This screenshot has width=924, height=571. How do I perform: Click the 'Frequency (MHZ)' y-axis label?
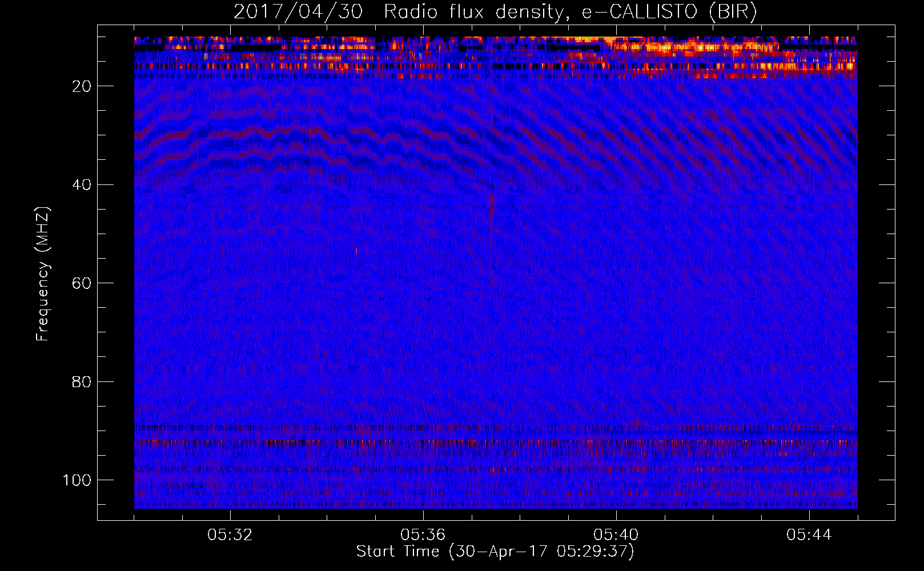43,274
